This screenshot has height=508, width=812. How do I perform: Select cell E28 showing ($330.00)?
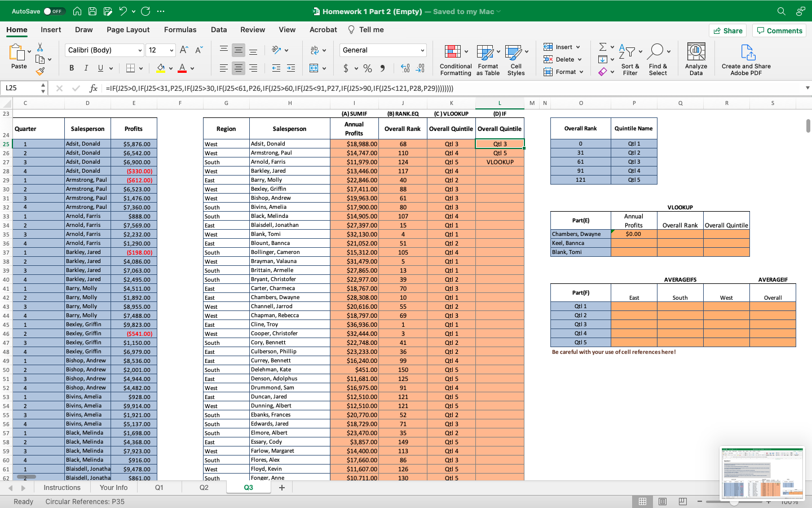tap(135, 170)
